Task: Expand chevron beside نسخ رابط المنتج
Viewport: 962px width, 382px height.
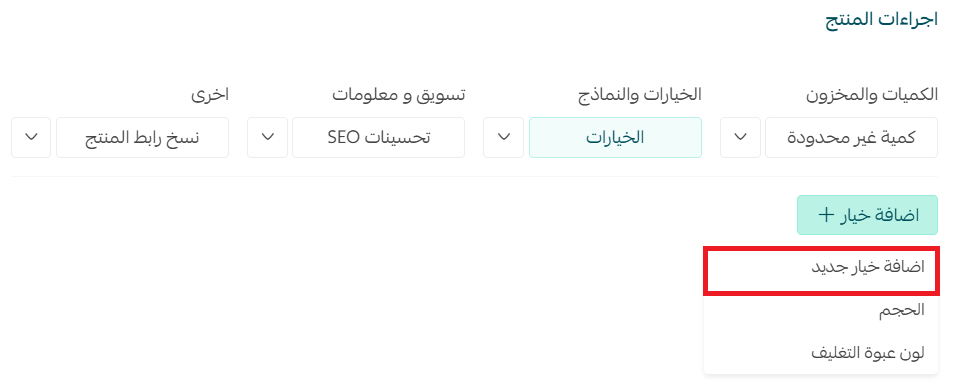Action: 31,137
